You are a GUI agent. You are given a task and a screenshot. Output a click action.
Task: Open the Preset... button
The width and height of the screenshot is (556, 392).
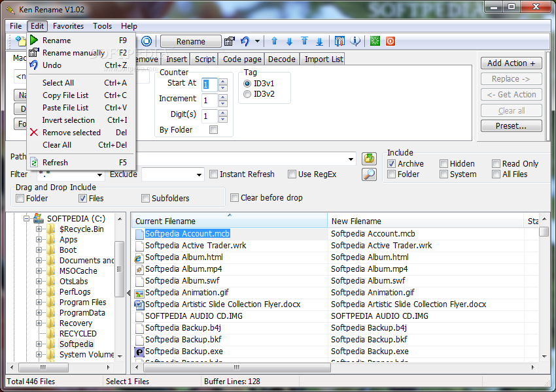pyautogui.click(x=511, y=126)
